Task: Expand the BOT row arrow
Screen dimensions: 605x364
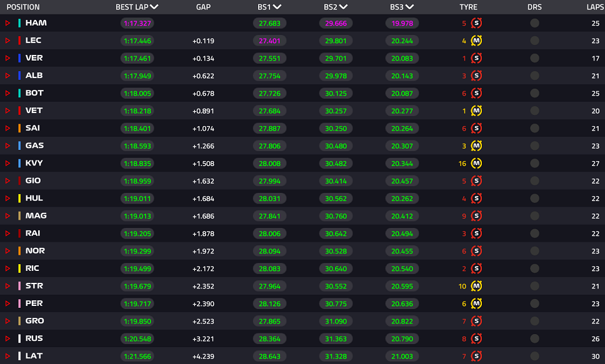Action: 7,93
